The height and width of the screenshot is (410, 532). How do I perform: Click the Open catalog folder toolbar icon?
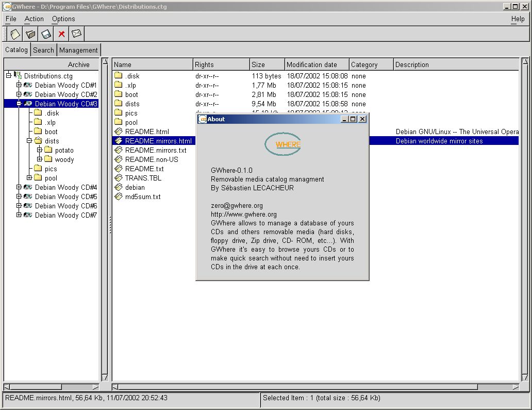(x=30, y=34)
